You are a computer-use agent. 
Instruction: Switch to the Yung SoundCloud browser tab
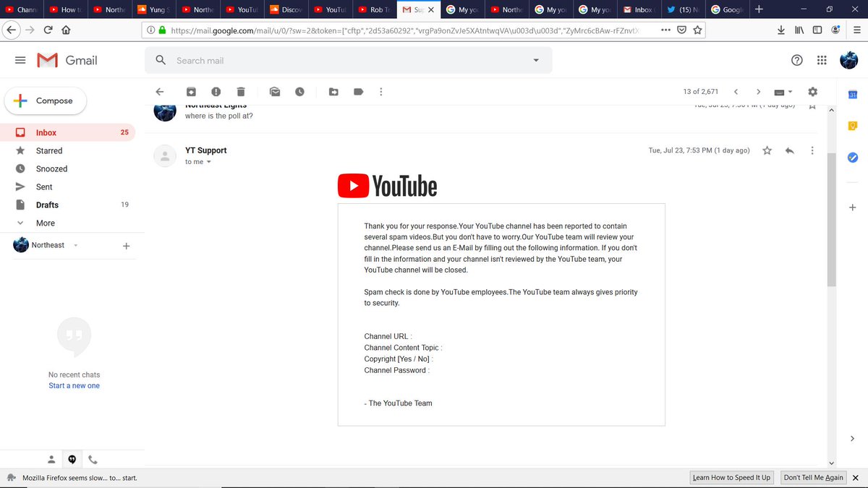pyautogui.click(x=153, y=10)
